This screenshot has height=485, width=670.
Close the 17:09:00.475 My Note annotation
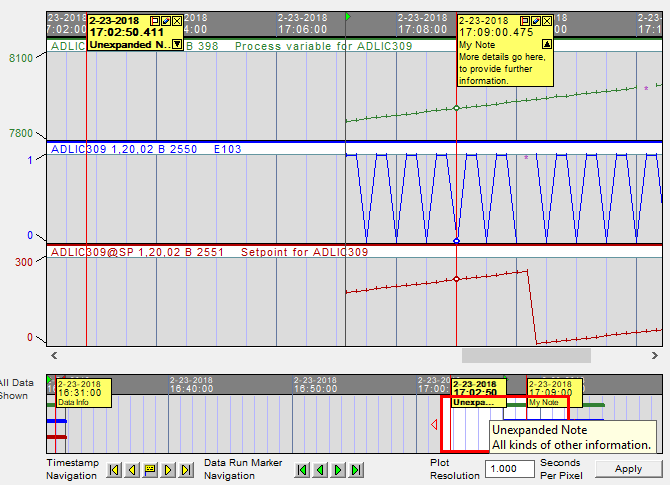547,20
